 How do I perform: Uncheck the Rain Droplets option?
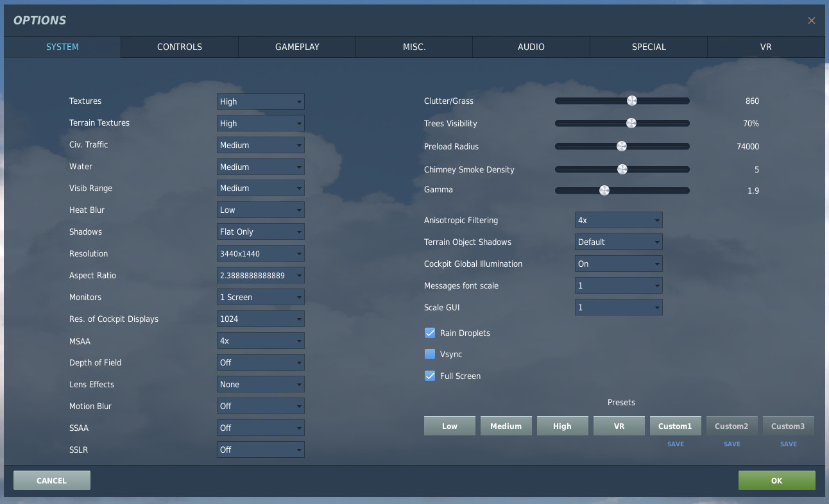(x=430, y=333)
